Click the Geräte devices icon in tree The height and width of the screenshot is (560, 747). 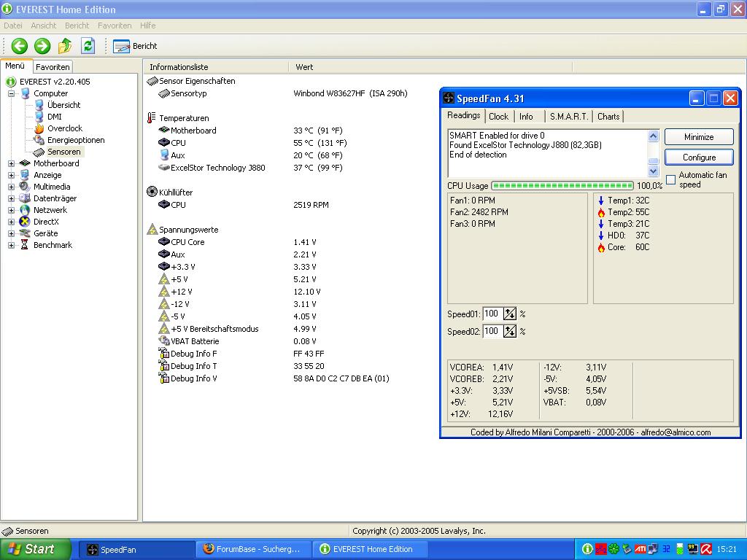25,233
